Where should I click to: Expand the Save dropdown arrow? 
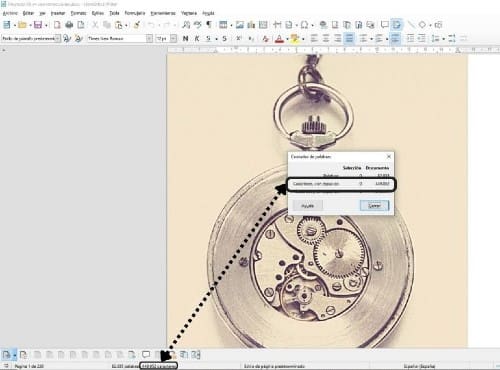tap(46, 25)
